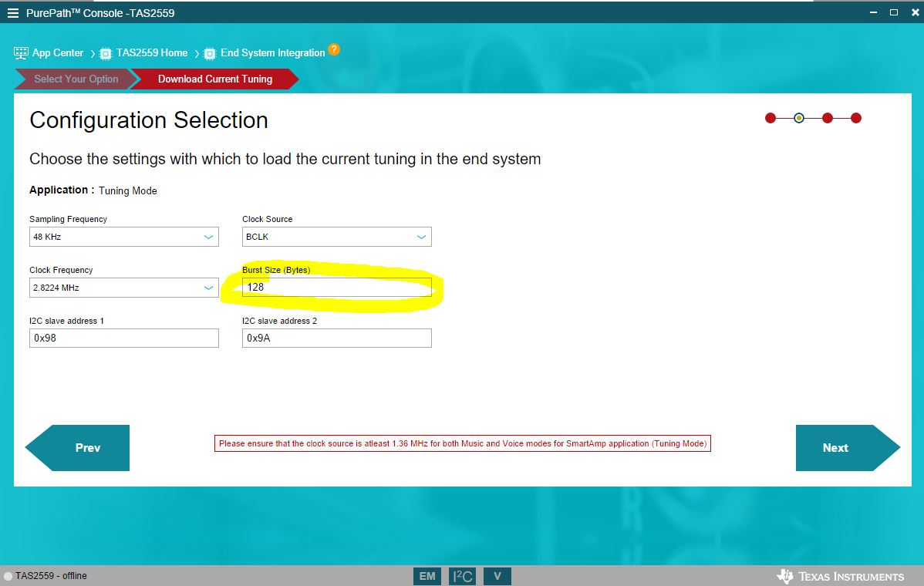Click End System Integration breadcrumb
The width and height of the screenshot is (924, 586).
coord(273,53)
